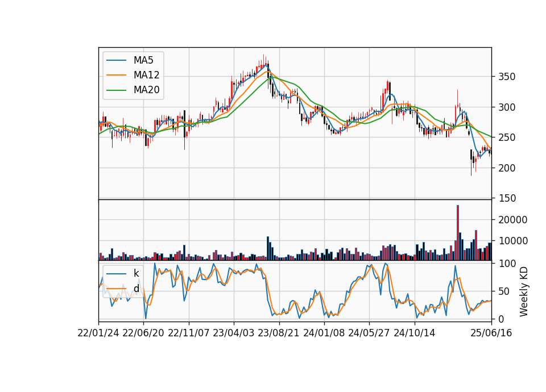Click the 23/08/21 date label
Screen dimensions: 546x392
279,333
